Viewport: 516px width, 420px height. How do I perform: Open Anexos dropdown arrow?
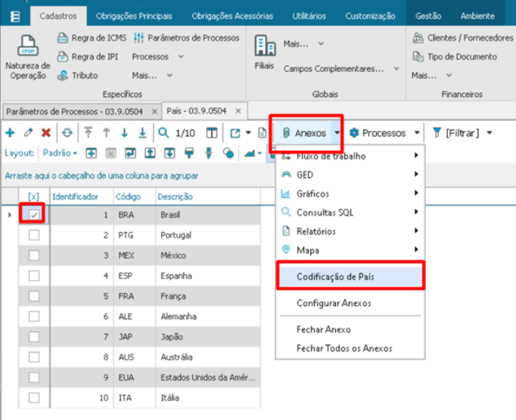click(x=337, y=133)
